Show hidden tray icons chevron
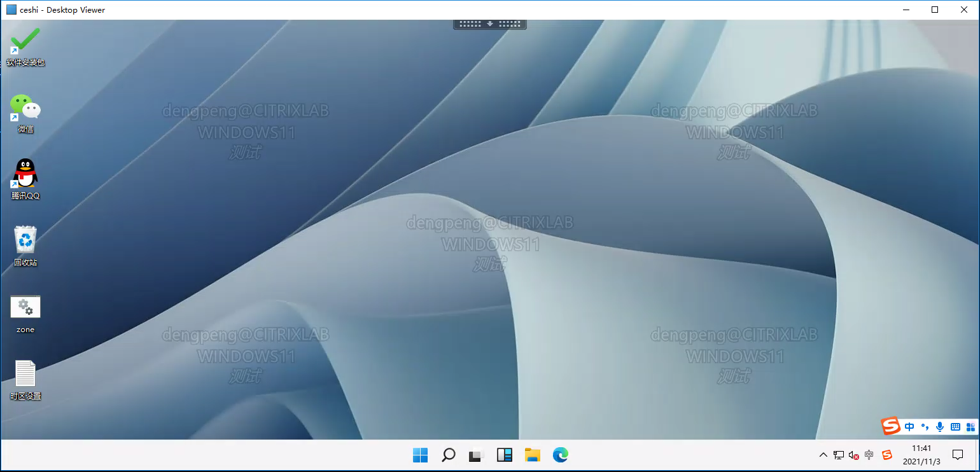Screen dimensions: 980x472 pyautogui.click(x=823, y=455)
